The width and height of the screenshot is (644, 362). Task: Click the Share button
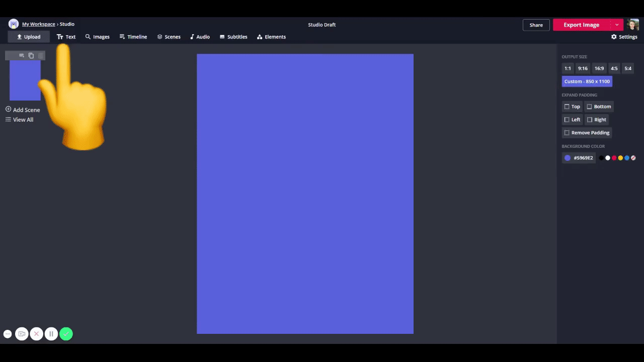click(x=536, y=25)
